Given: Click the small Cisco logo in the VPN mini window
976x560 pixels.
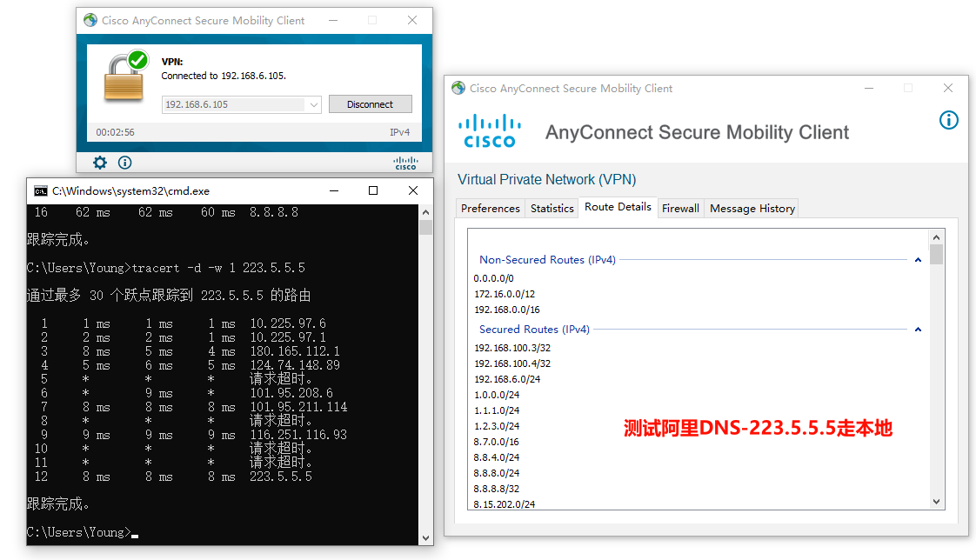Looking at the screenshot, I should coord(405,163).
